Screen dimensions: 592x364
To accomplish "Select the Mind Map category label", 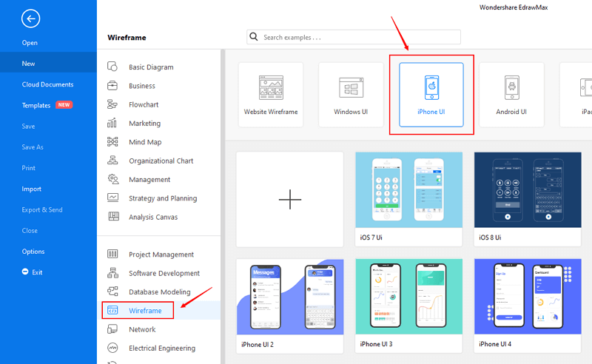I will [145, 142].
